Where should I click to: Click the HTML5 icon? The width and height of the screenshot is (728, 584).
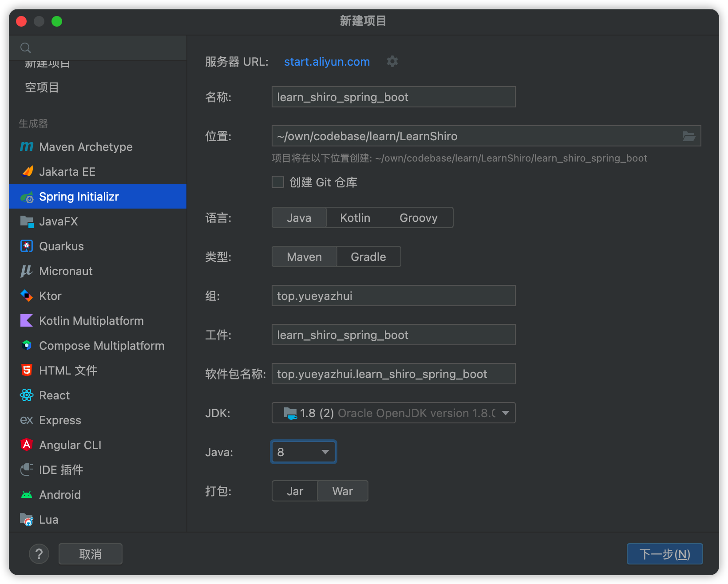pyautogui.click(x=27, y=370)
